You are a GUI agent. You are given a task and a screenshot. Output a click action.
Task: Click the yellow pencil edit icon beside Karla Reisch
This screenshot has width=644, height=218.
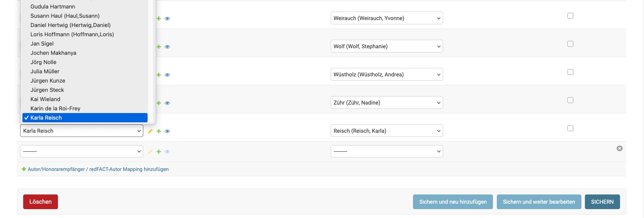tap(150, 131)
